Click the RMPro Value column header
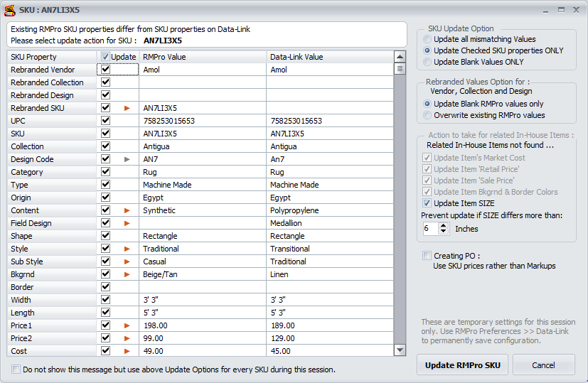588x383 pixels. point(203,57)
